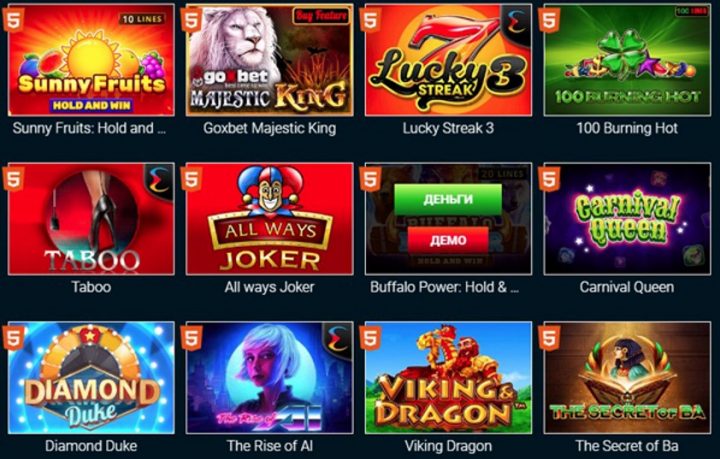Click the Endorphina logo on Lucky Streak 3
Viewport: 720px width, 459px height.
point(517,22)
